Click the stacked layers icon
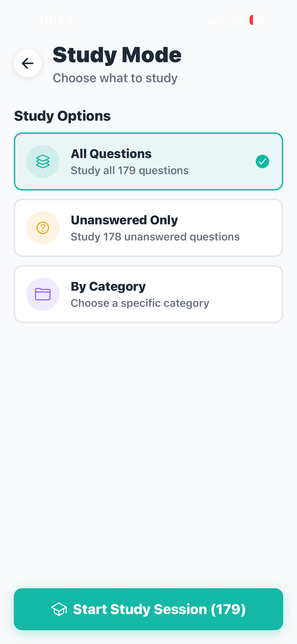The image size is (297, 644). pos(43,161)
